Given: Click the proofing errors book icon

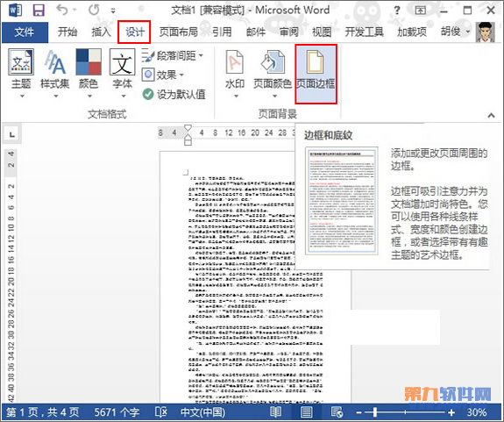Looking at the screenshot, I should (160, 412).
